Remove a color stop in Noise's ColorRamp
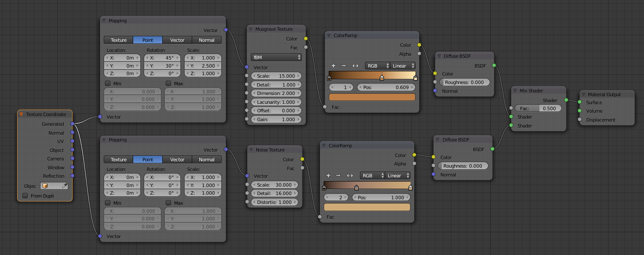Screen dimensions: 644x255 [x=338, y=176]
